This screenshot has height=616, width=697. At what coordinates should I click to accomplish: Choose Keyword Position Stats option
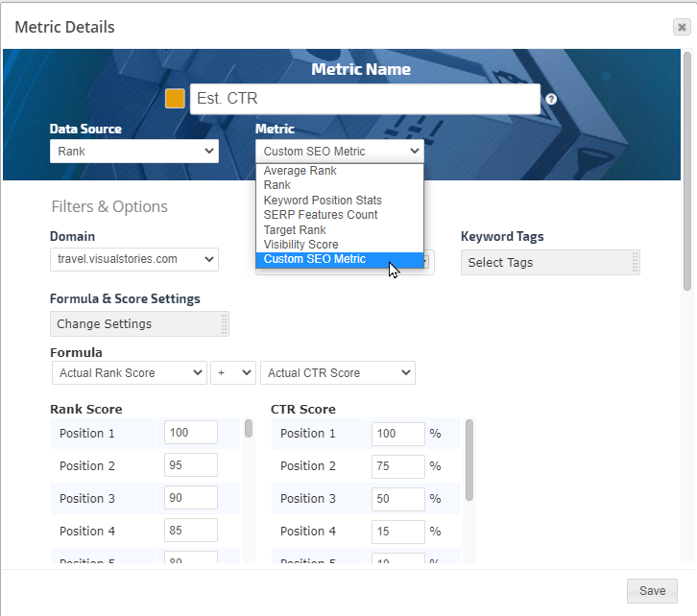(x=323, y=201)
